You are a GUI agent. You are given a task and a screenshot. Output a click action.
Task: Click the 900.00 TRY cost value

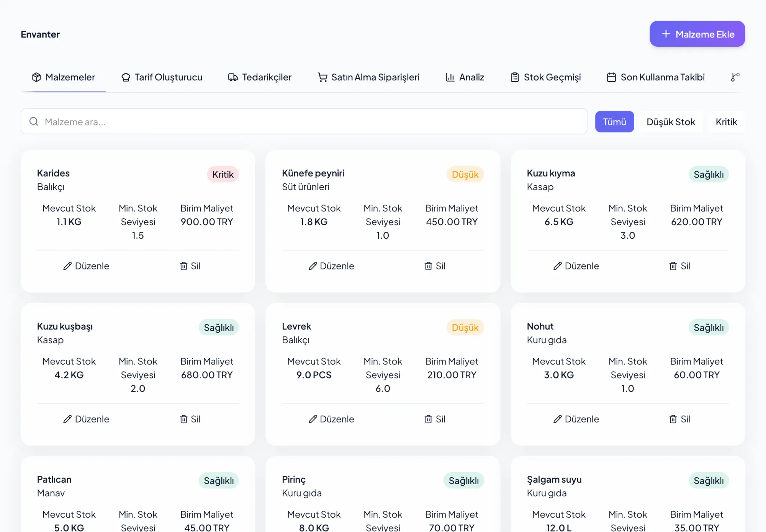pyautogui.click(x=207, y=222)
